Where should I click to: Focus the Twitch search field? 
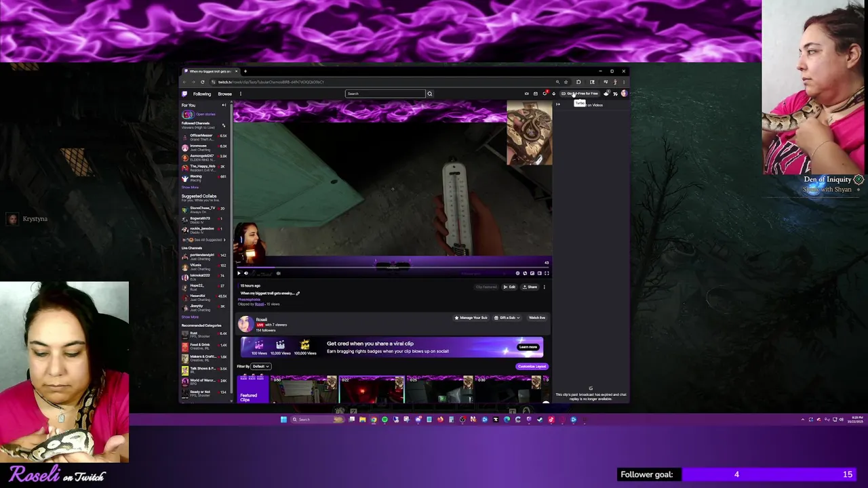(384, 94)
